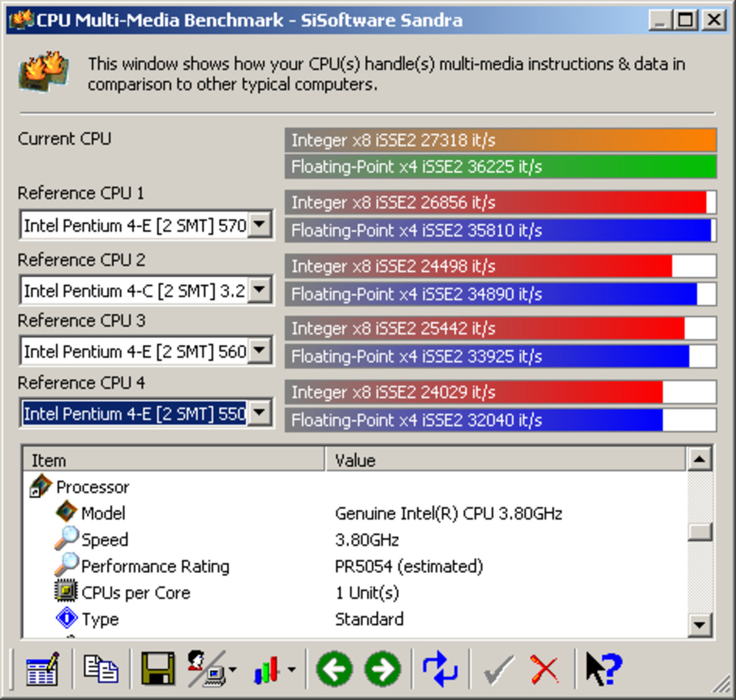The image size is (736, 700).
Task: Click the list scroll up arrow
Action: (x=700, y=459)
